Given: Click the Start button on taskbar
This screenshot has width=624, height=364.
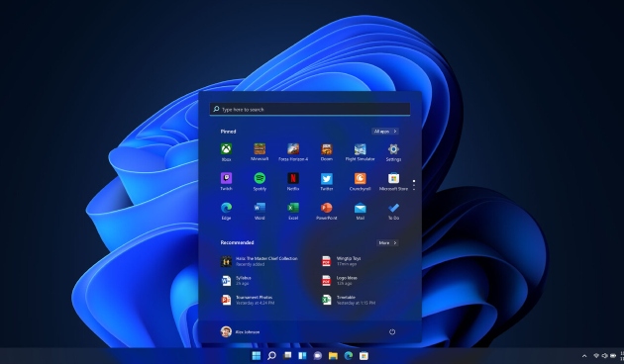Looking at the screenshot, I should coord(257,356).
